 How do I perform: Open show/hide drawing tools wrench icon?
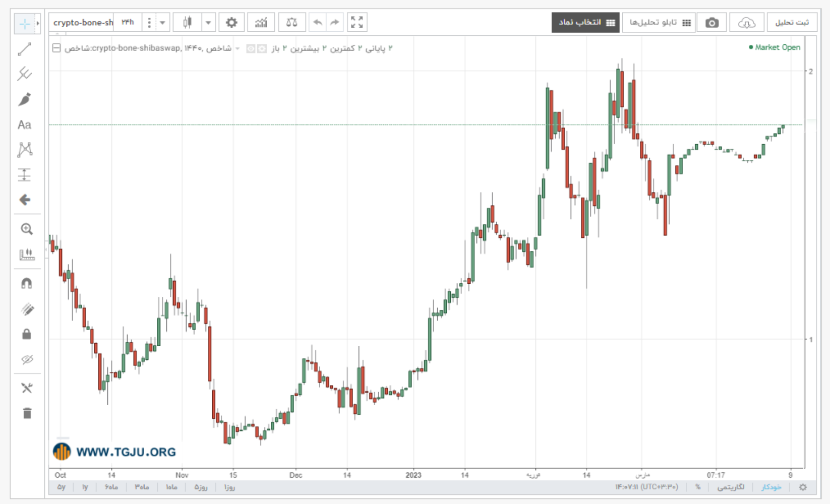27,388
